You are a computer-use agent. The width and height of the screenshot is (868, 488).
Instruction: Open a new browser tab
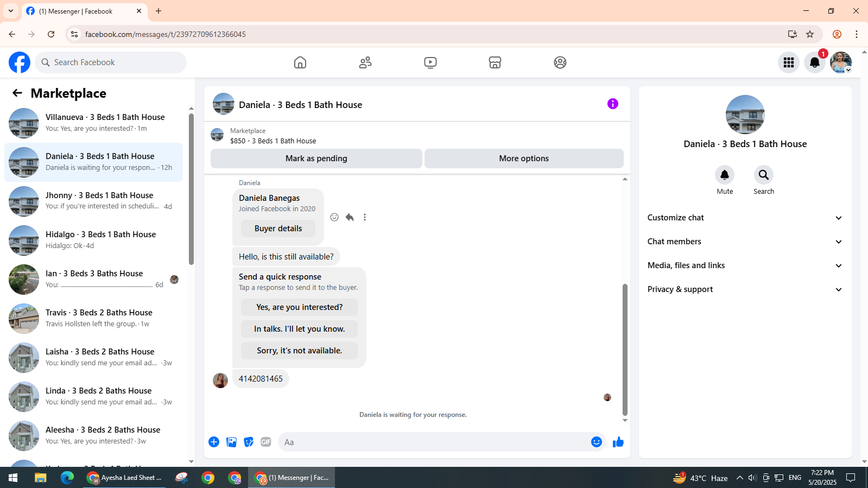pos(159,11)
